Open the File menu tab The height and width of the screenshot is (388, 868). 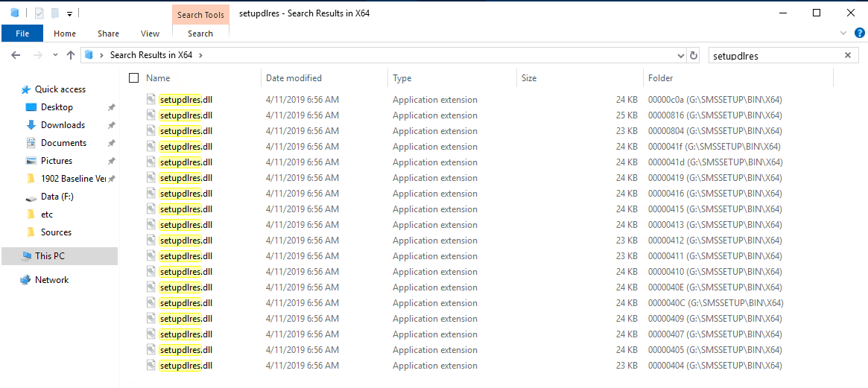pos(22,34)
